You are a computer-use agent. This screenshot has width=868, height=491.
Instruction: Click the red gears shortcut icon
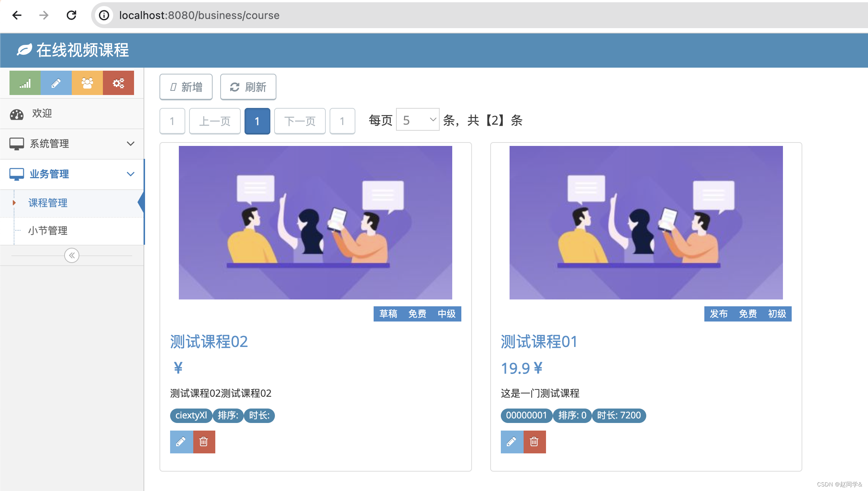coord(118,83)
